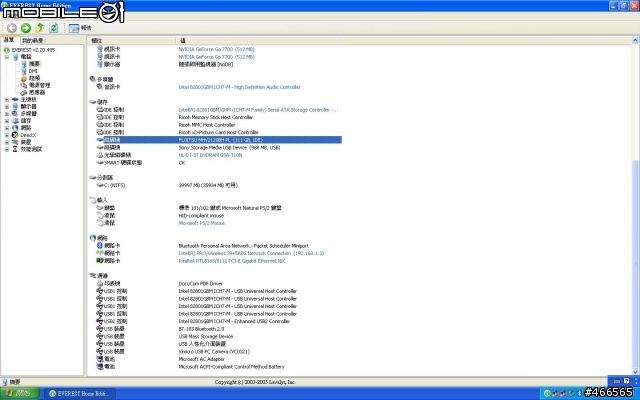Open the Sensor (感應器) page in the tree
The height and width of the screenshot is (400, 640).
[x=37, y=92]
